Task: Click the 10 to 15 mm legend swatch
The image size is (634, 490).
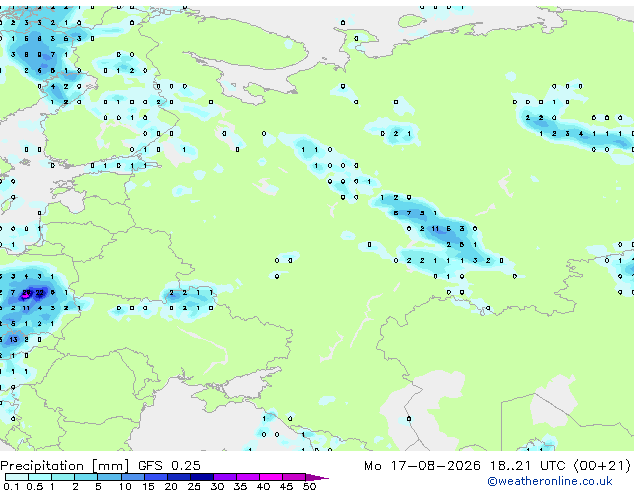Action: point(133,477)
